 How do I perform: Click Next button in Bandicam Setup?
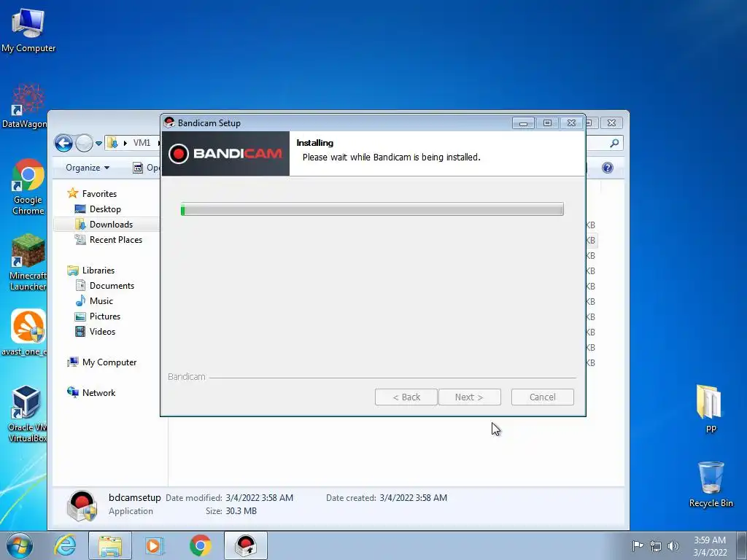[469, 397]
